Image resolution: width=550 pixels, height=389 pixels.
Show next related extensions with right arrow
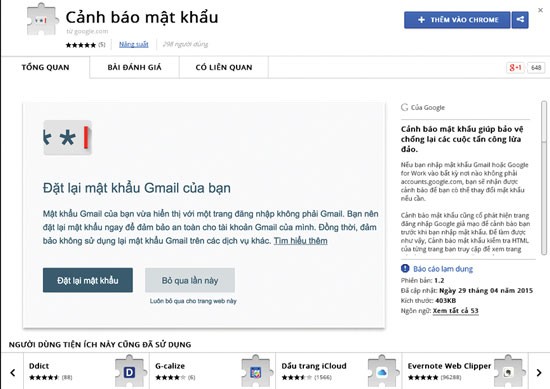[x=539, y=372]
